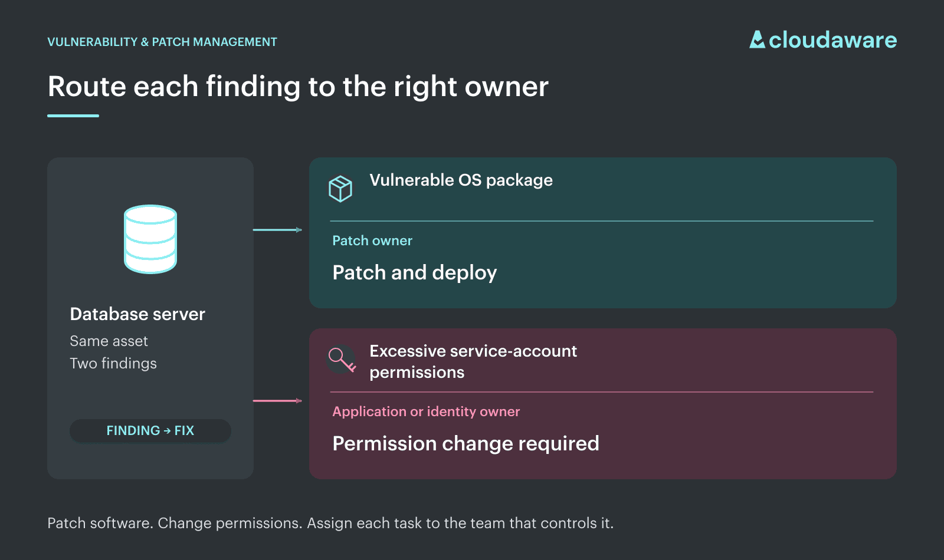Click 'Permission change required' text
The height and width of the screenshot is (560, 944).
coord(466,443)
